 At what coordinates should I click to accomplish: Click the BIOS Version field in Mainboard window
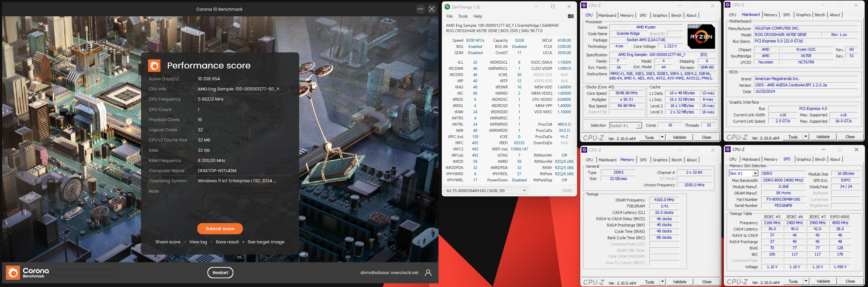(806, 85)
